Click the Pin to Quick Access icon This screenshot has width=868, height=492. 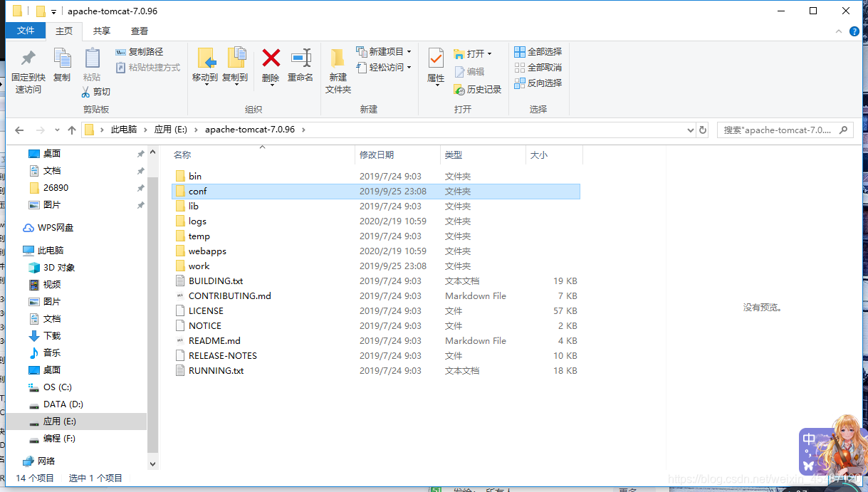(28, 59)
